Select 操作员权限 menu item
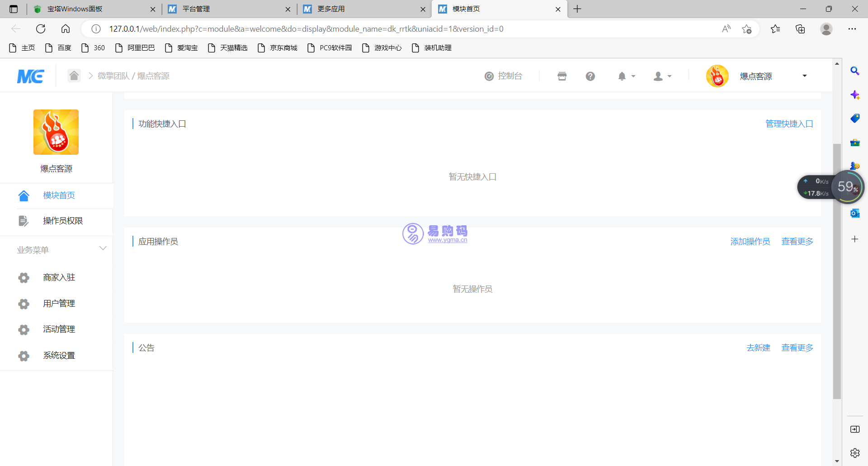Screen dimensions: 868x466 pos(62,221)
